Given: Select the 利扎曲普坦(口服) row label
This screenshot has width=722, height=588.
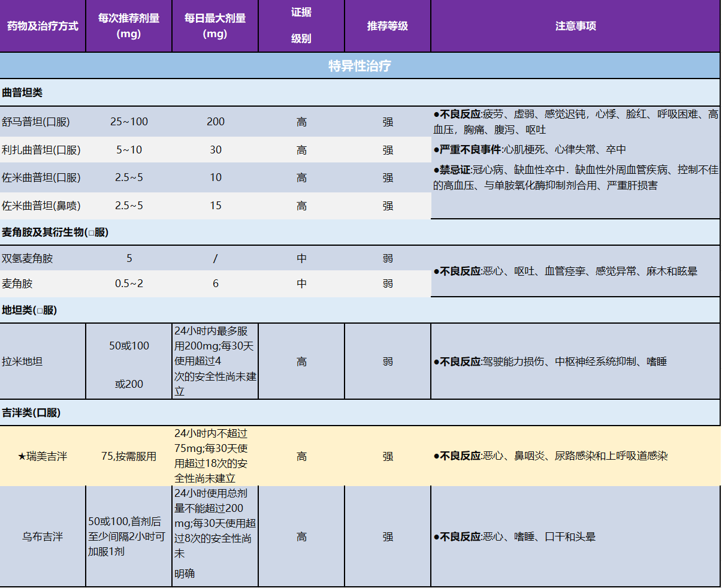Looking at the screenshot, I should coord(41,150).
